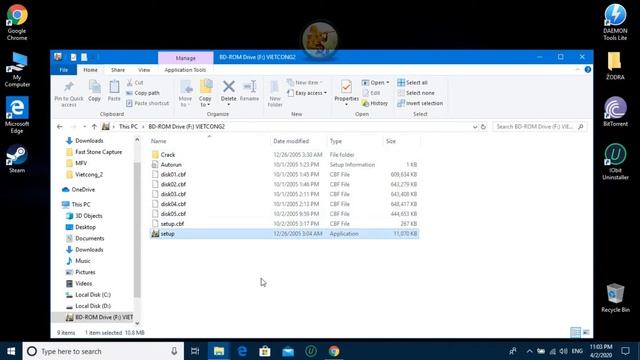Click Select none in ribbon

(416, 93)
